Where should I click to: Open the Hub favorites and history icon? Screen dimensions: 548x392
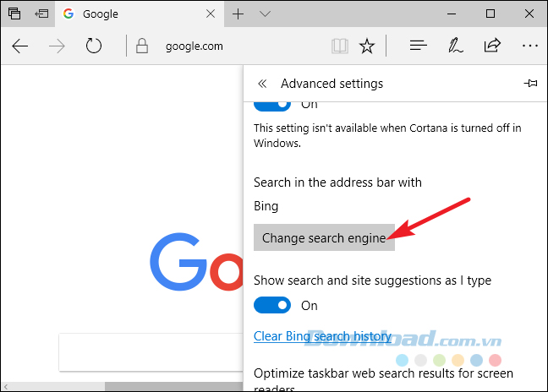pyautogui.click(x=419, y=46)
